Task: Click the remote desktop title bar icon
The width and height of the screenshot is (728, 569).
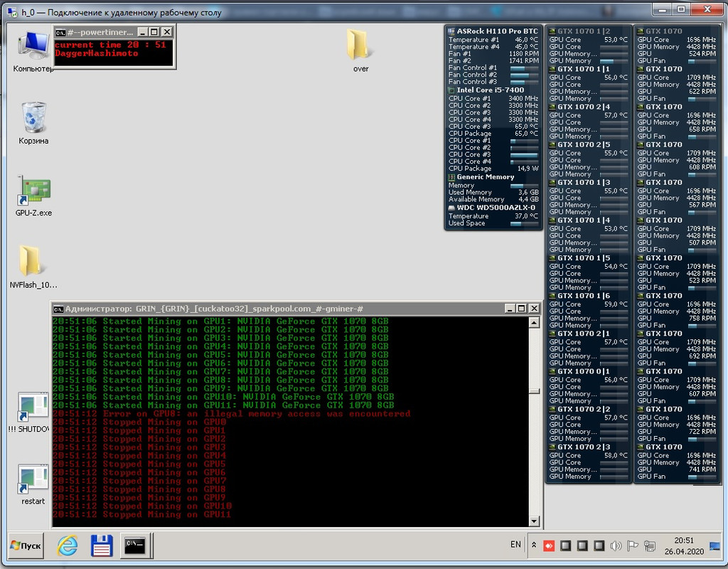Action: click(x=13, y=12)
